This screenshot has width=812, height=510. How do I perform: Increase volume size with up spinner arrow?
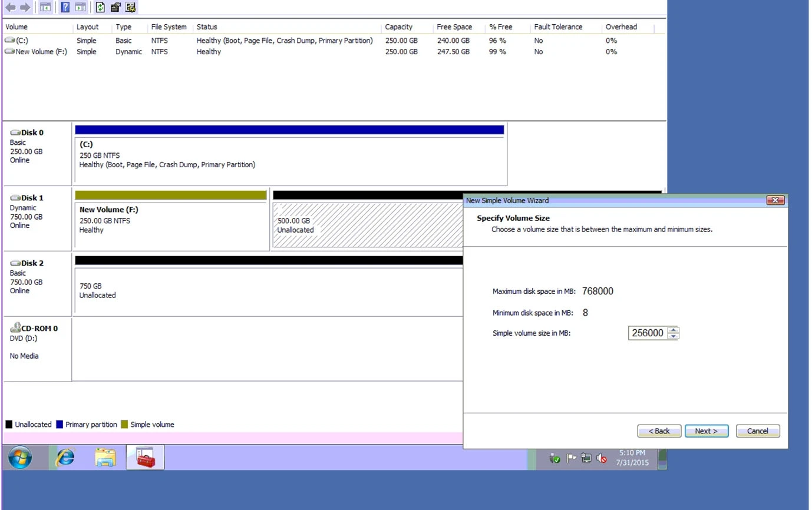tap(673, 330)
